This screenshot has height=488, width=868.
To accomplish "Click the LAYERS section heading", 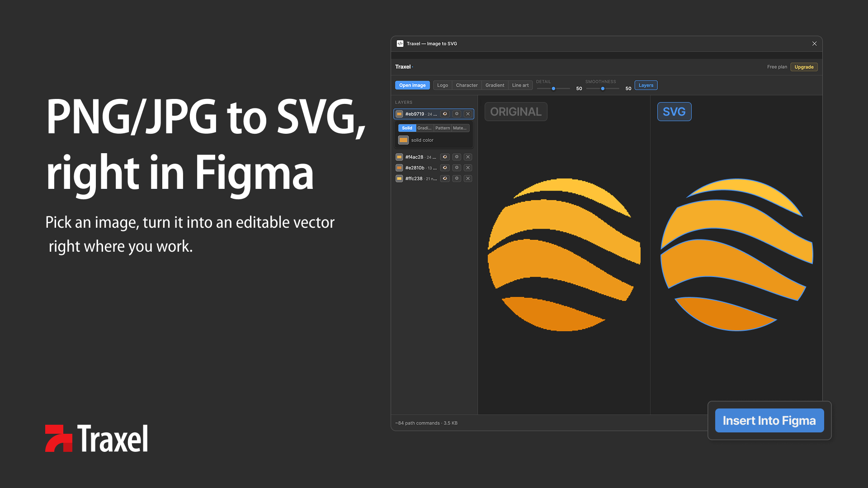I will (404, 103).
